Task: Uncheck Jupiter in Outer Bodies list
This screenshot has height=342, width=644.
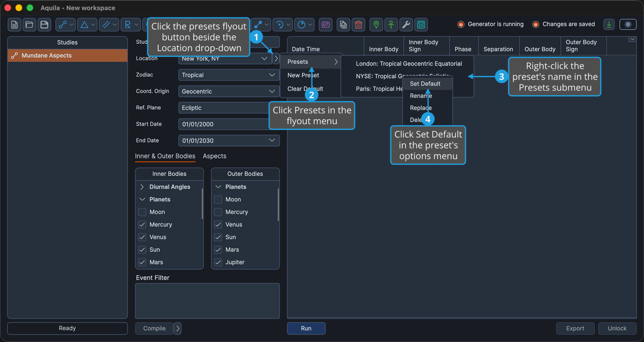Action: (x=218, y=262)
